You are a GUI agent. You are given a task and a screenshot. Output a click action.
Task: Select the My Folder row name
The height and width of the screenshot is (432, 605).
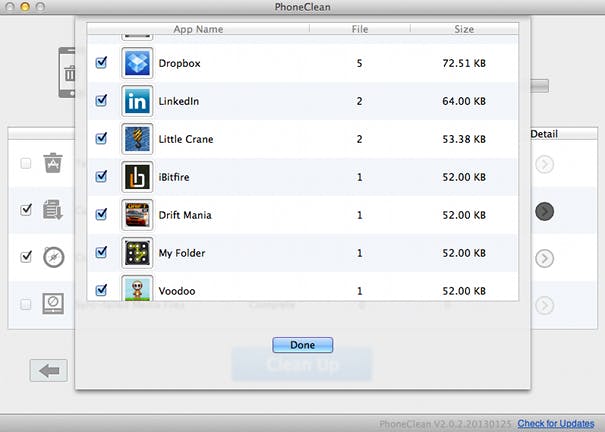[x=182, y=253]
